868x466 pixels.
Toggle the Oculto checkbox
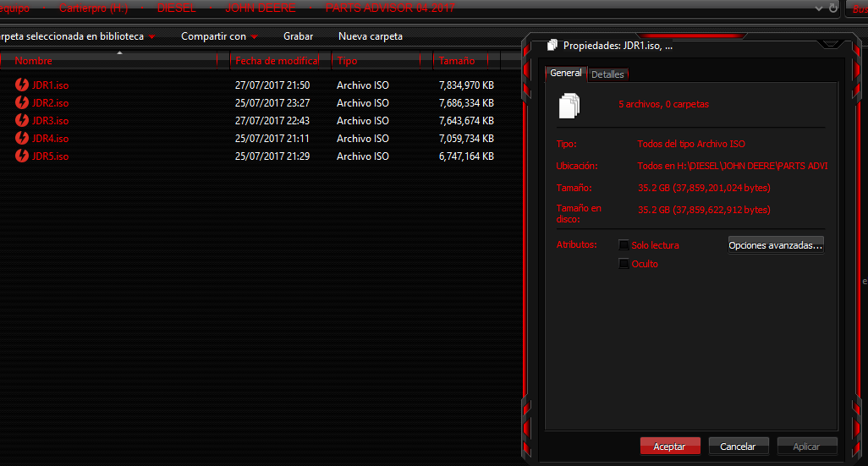pos(624,263)
